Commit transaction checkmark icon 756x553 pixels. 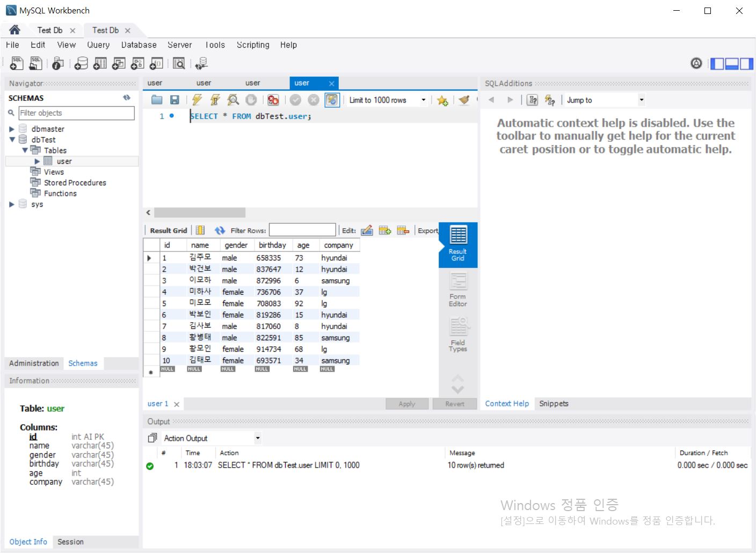pos(295,100)
